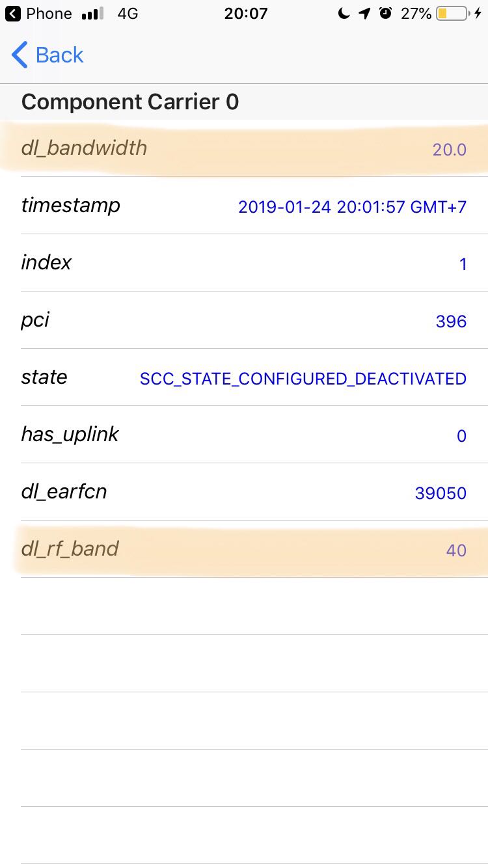The height and width of the screenshot is (868, 488).
Task: Tap the cellular signal bars icon
Action: (94, 14)
